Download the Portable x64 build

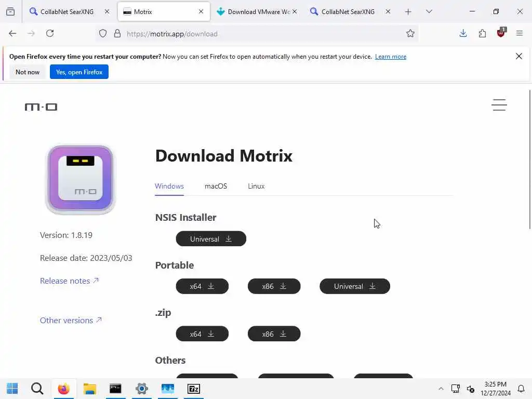pos(202,286)
